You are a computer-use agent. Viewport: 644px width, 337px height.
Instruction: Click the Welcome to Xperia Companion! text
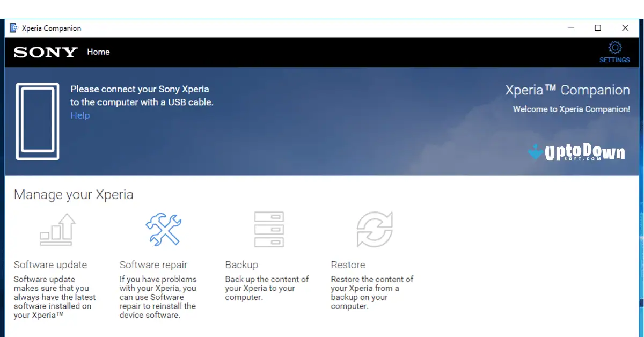click(571, 109)
